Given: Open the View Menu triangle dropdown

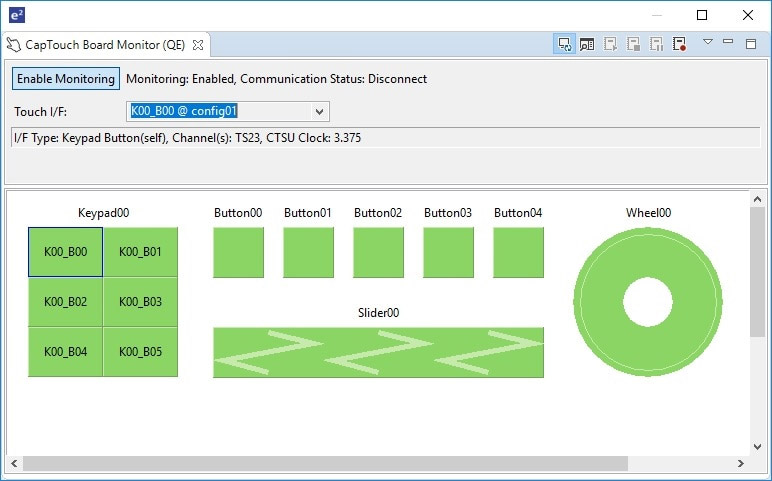Looking at the screenshot, I should [708, 42].
